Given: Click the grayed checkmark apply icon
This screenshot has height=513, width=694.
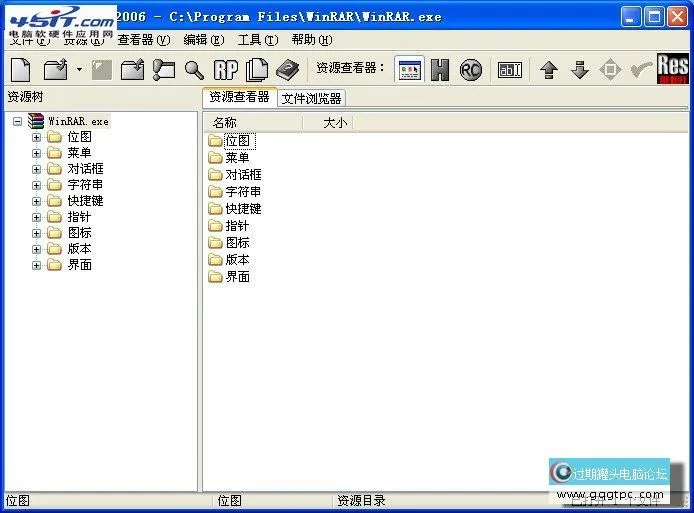Looking at the screenshot, I should click(641, 69).
